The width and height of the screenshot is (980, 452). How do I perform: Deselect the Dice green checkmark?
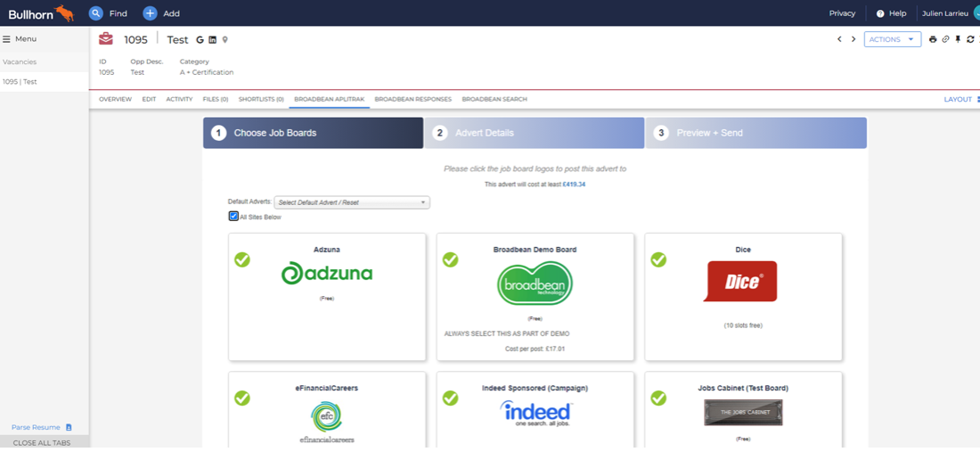click(x=658, y=259)
